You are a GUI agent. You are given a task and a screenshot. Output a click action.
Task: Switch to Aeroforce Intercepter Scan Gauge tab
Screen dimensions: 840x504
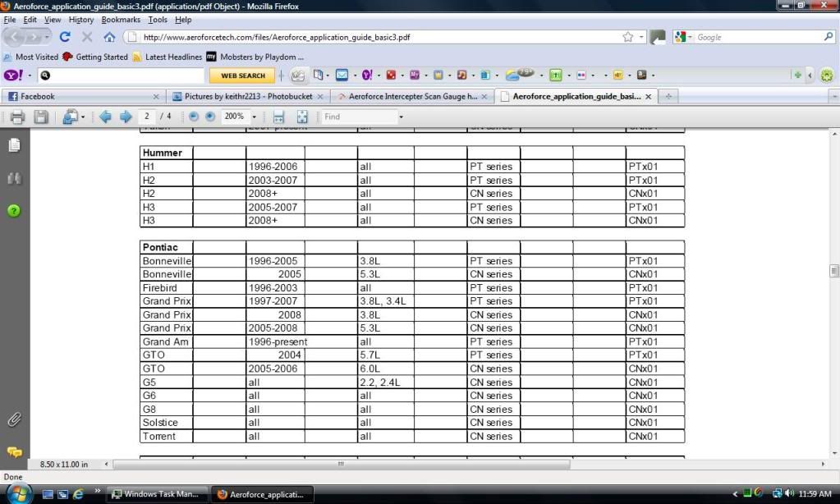pyautogui.click(x=412, y=96)
